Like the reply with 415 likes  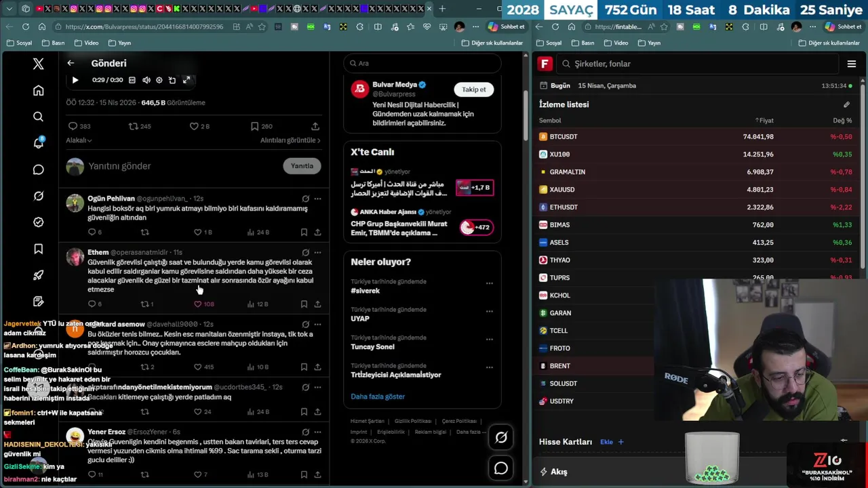pyautogui.click(x=204, y=367)
